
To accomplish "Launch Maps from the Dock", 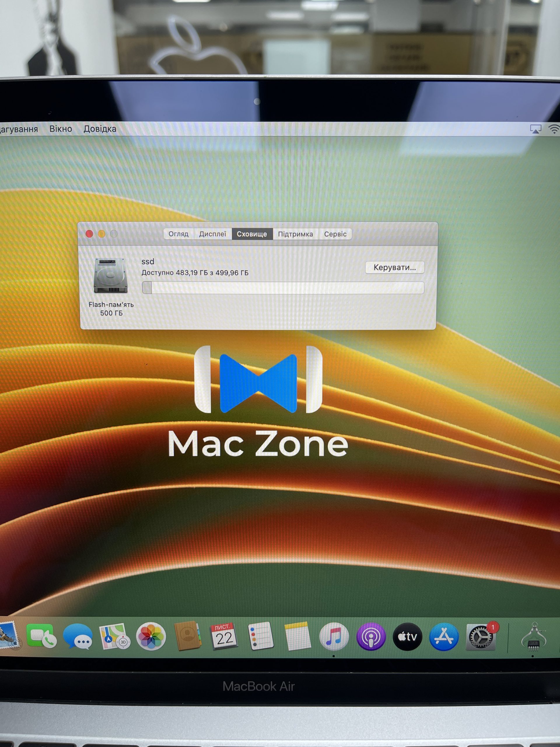I will pyautogui.click(x=115, y=636).
